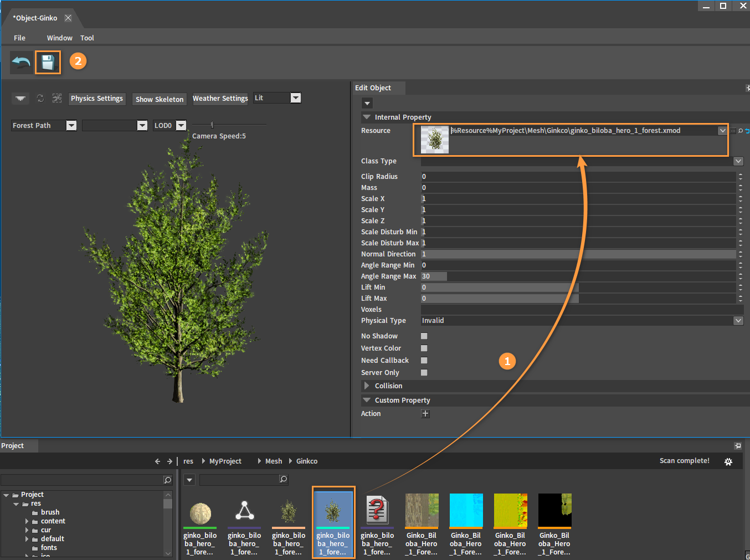The image size is (750, 560).
Task: Add an Action with the plus icon
Action: click(425, 414)
